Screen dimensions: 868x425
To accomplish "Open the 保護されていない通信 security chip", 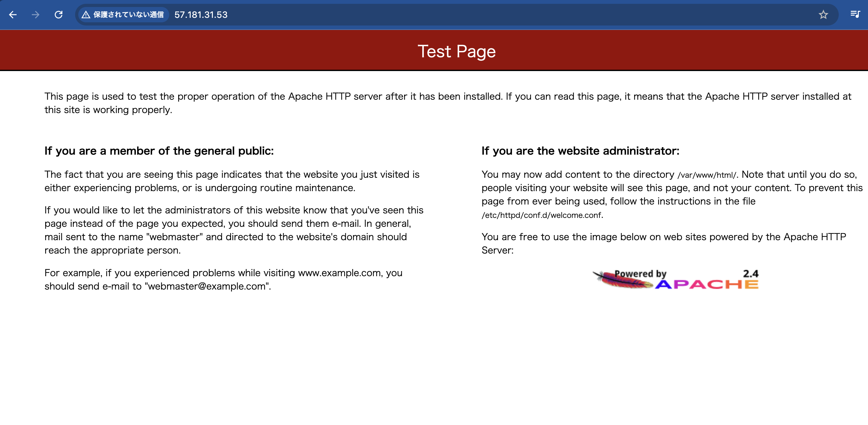I will (128, 15).
